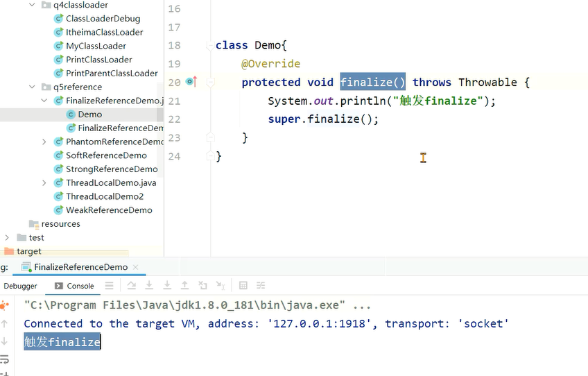Click the Run to Cursor icon
The width and height of the screenshot is (588, 376).
[x=220, y=285]
